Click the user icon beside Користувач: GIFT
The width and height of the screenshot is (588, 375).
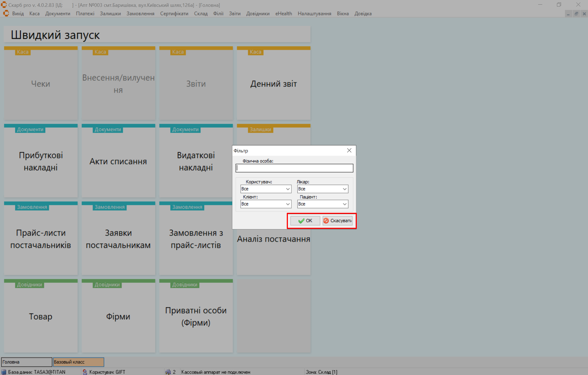point(85,372)
